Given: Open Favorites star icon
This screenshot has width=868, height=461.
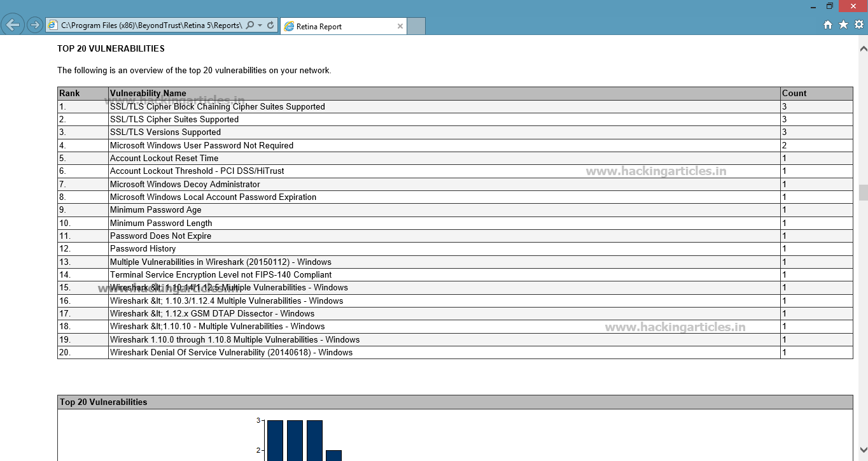Looking at the screenshot, I should coord(843,25).
